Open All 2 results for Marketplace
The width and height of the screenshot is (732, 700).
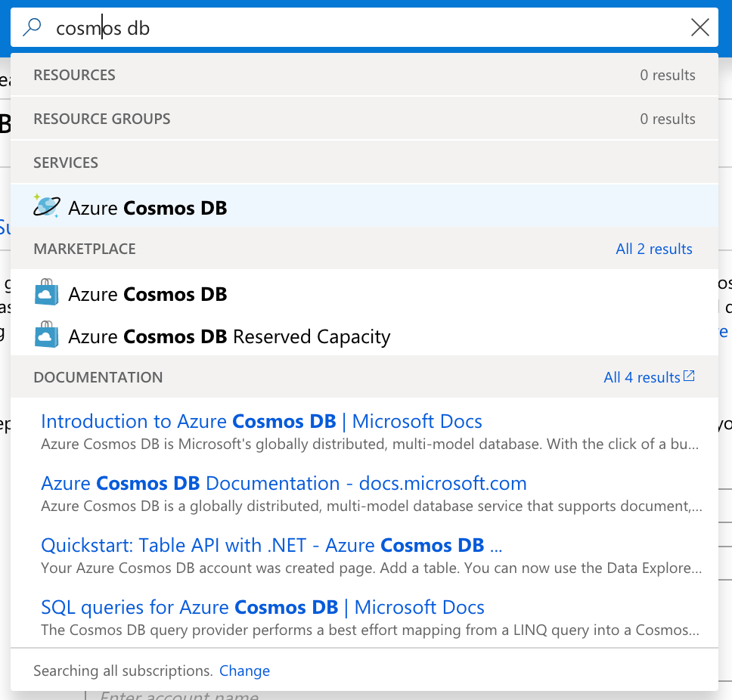click(x=653, y=249)
